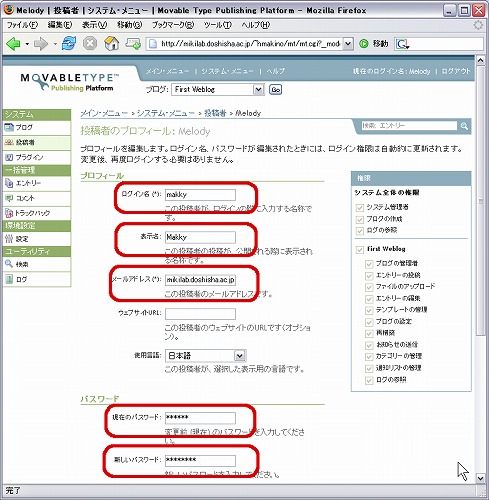Click the magnifier search icon beside エントリー field
The width and height of the screenshot is (489, 500).
coord(464,126)
